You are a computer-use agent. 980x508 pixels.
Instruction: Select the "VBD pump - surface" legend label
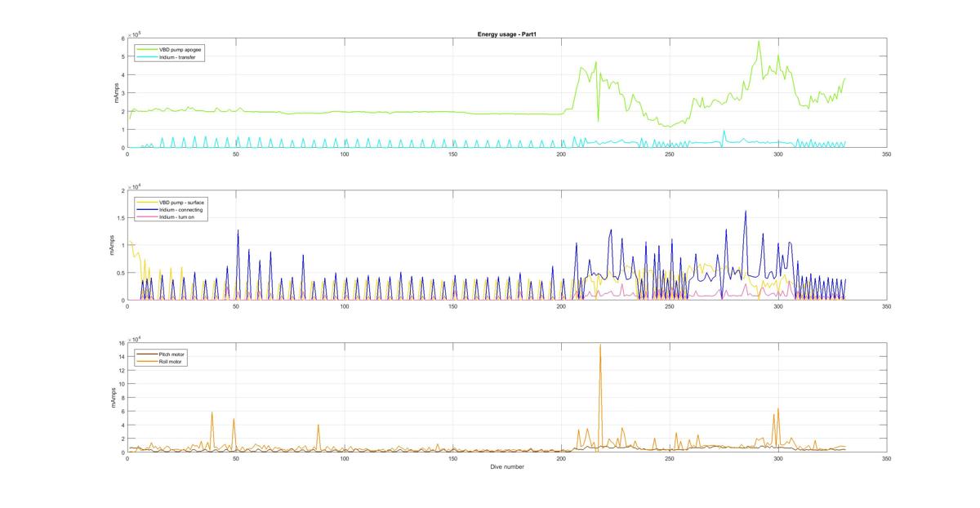[181, 202]
